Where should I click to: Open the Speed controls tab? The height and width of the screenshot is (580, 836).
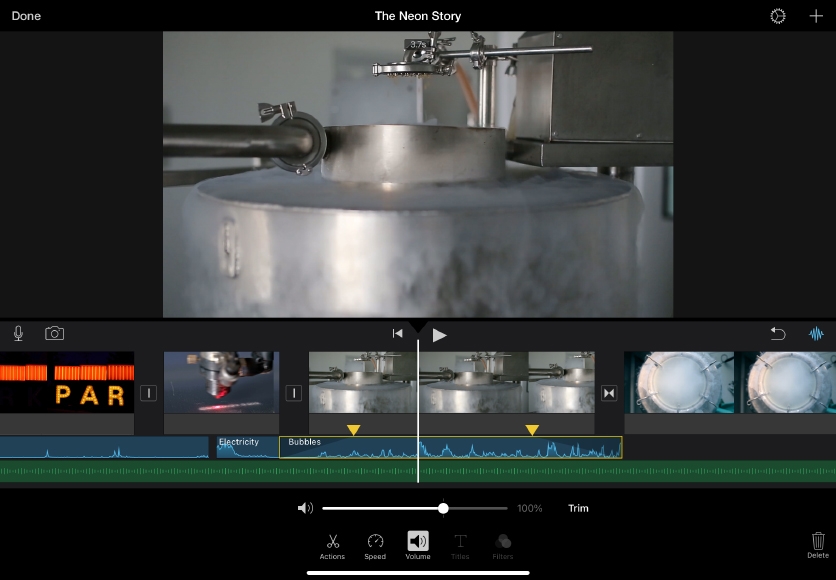(375, 545)
